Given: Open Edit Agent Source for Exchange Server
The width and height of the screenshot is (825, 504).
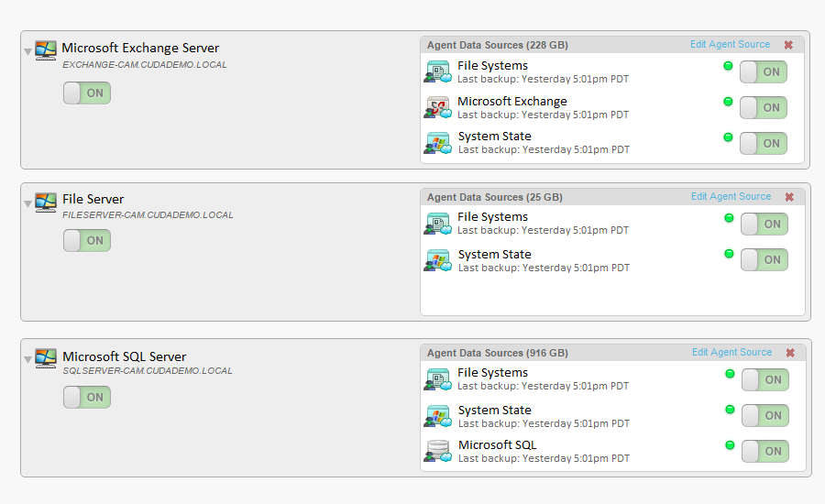Looking at the screenshot, I should click(x=730, y=44).
